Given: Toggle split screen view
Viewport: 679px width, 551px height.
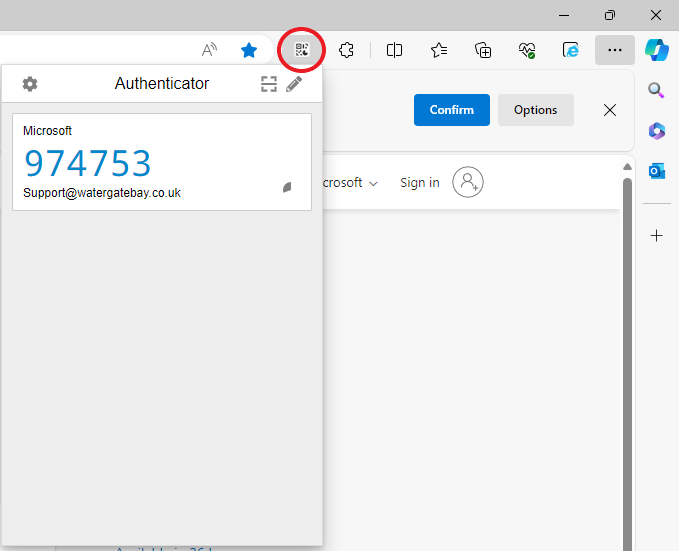Looking at the screenshot, I should [x=394, y=50].
